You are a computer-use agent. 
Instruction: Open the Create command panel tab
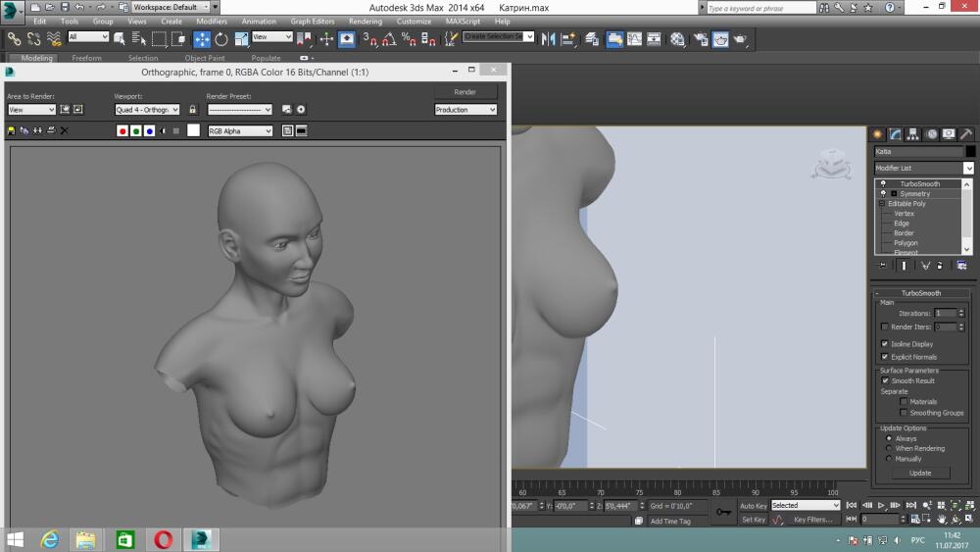[877, 134]
